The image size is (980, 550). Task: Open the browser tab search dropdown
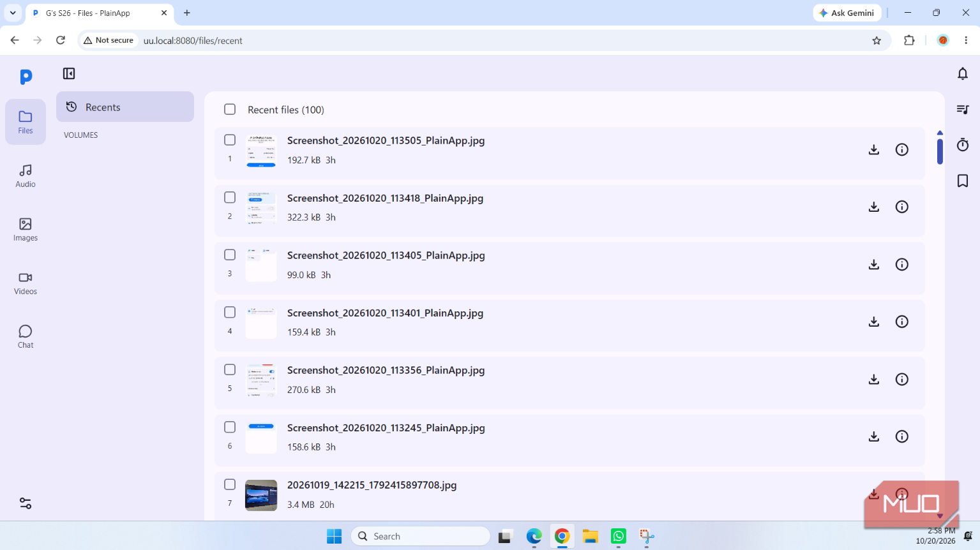click(x=13, y=13)
